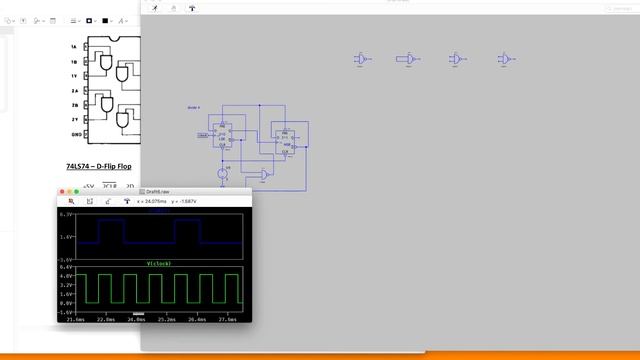Select the right flip-flop in the schematic
640x360 pixels.
(285, 142)
